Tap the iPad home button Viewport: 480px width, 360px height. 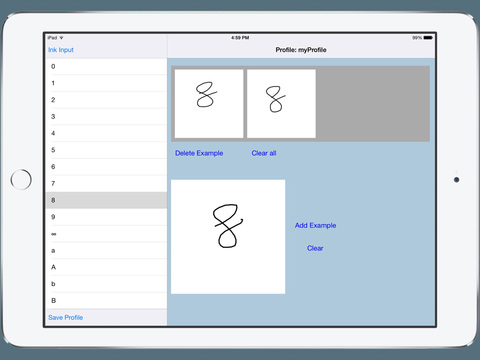(21, 179)
